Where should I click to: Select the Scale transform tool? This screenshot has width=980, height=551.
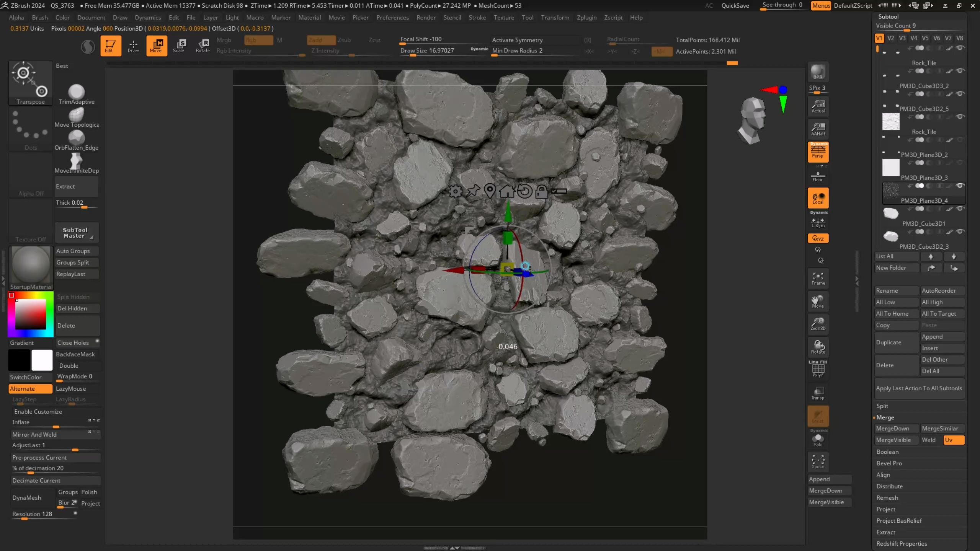tap(178, 46)
